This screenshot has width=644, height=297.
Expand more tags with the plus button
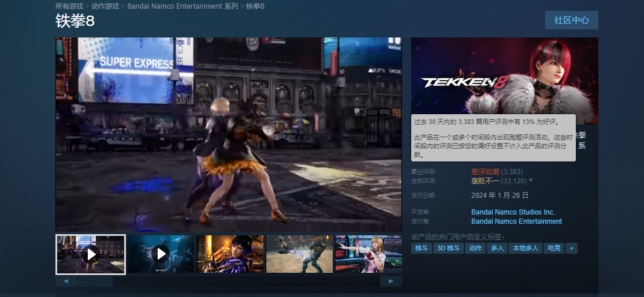571,248
